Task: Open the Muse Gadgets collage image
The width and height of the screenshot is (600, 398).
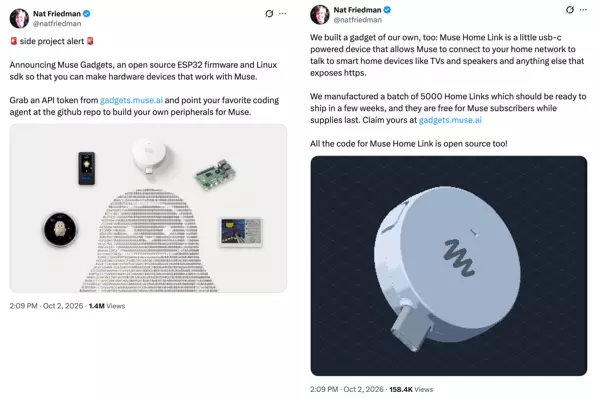Action: [148, 208]
